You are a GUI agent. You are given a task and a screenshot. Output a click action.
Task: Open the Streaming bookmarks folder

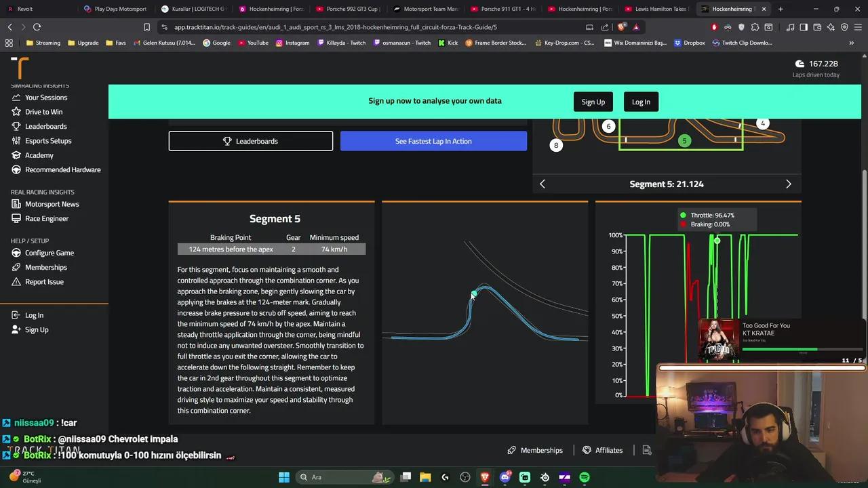[43, 43]
